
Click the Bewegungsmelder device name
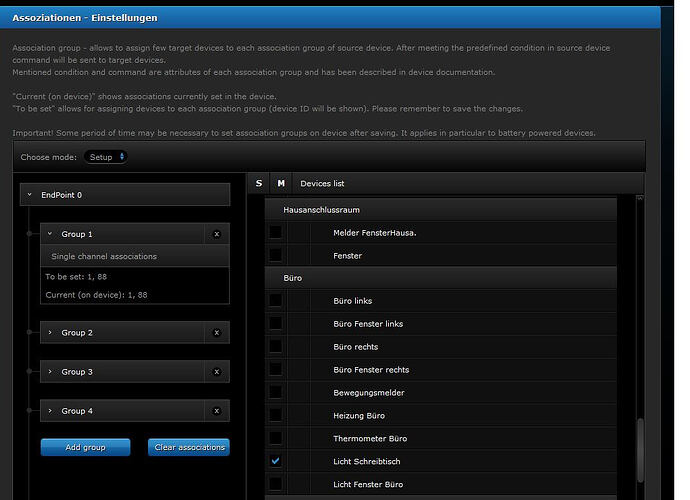point(369,393)
